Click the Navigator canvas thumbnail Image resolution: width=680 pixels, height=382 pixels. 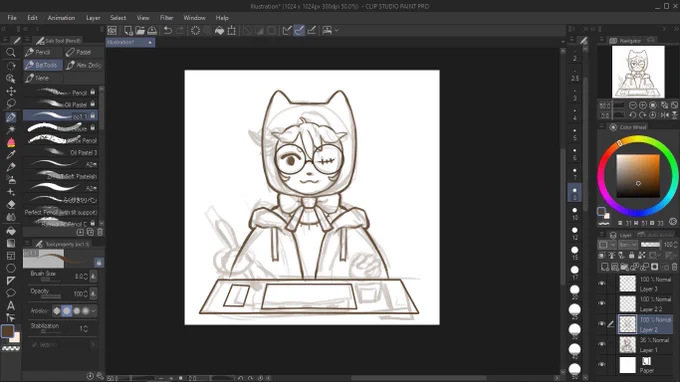tap(638, 72)
